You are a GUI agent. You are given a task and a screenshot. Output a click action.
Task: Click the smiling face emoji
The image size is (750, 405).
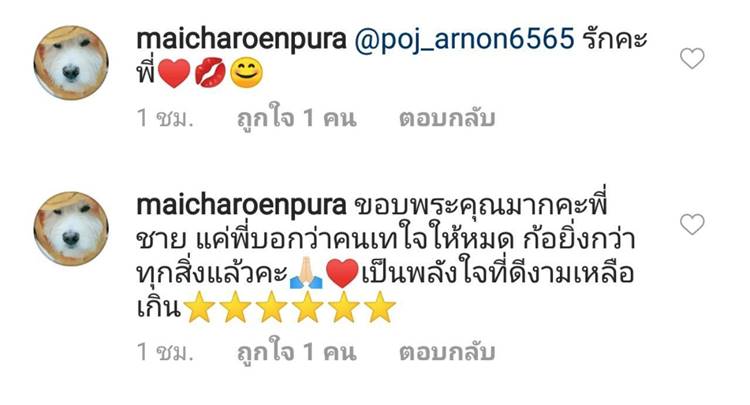[247, 73]
